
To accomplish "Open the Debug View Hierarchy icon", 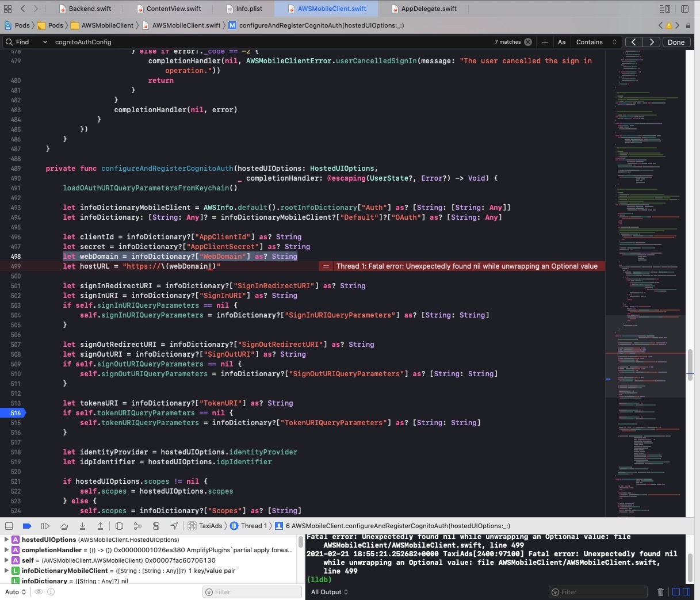I will tap(120, 525).
